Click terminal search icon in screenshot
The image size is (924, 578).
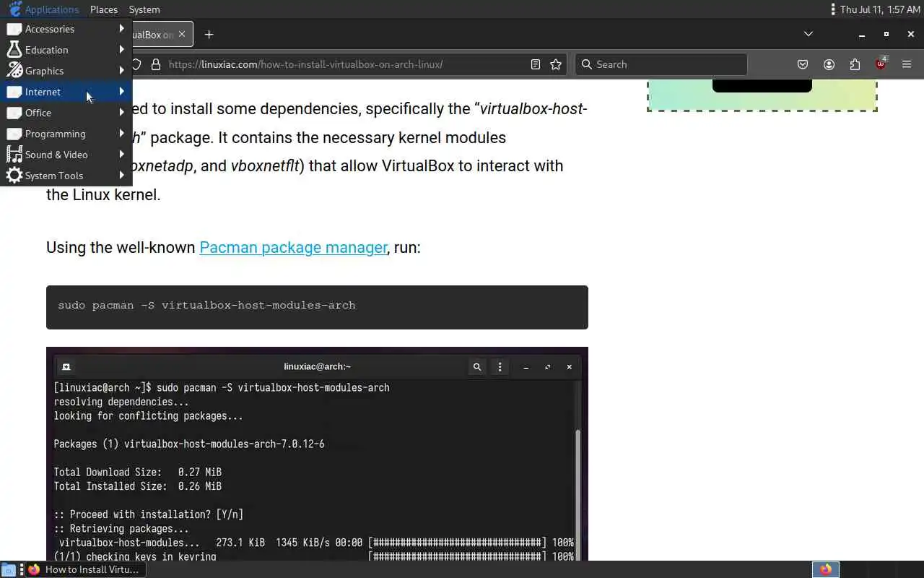click(477, 367)
